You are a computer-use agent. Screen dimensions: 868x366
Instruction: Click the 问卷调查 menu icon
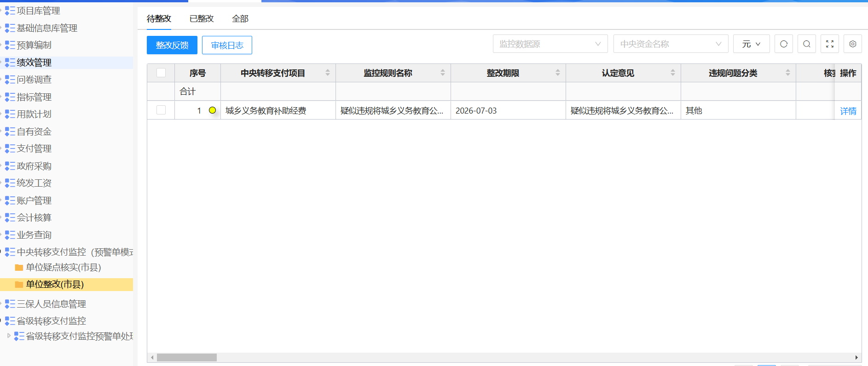click(x=10, y=80)
